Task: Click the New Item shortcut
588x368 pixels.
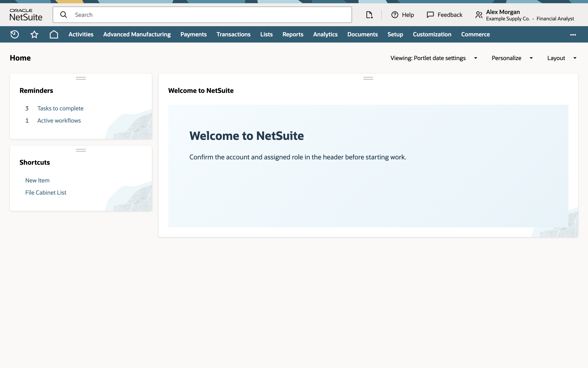Action: coord(37,180)
